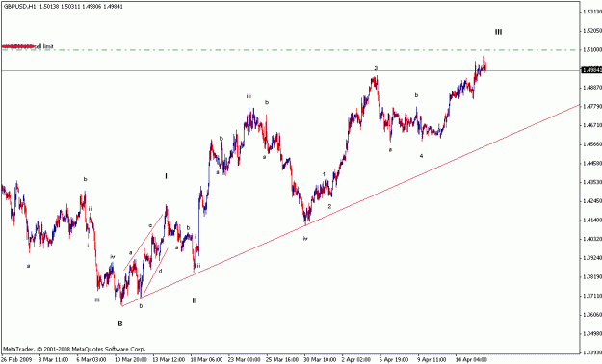602x364 pixels.
Task: Click the '10 Mar 20:00' time label
Action: point(131,360)
